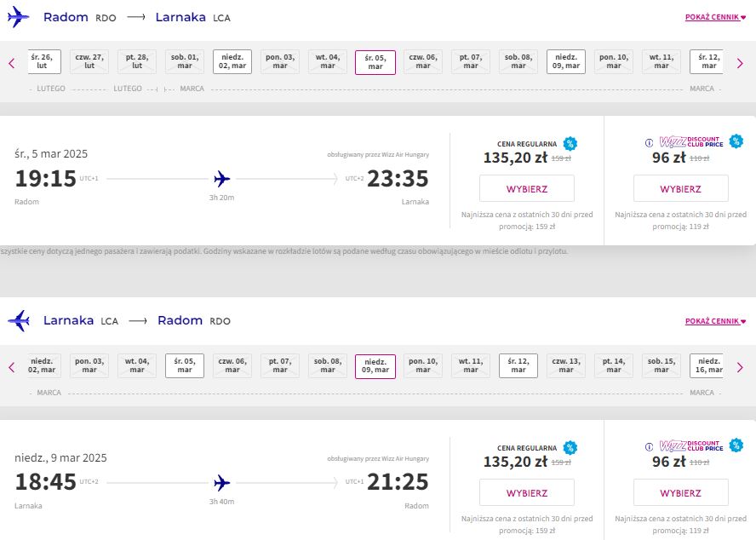Open outbound Wizz Discount Club info icon

(x=649, y=143)
